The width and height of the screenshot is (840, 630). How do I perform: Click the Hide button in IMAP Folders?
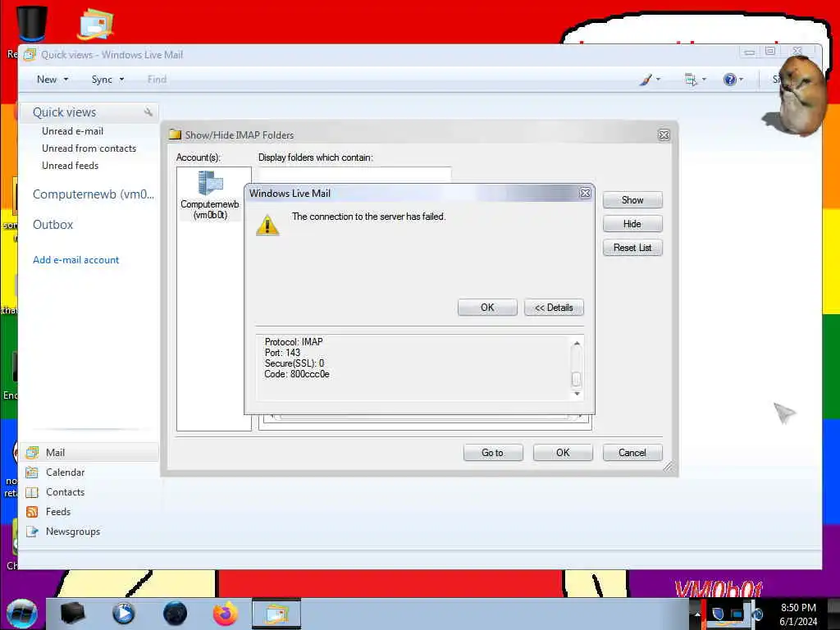click(x=632, y=224)
